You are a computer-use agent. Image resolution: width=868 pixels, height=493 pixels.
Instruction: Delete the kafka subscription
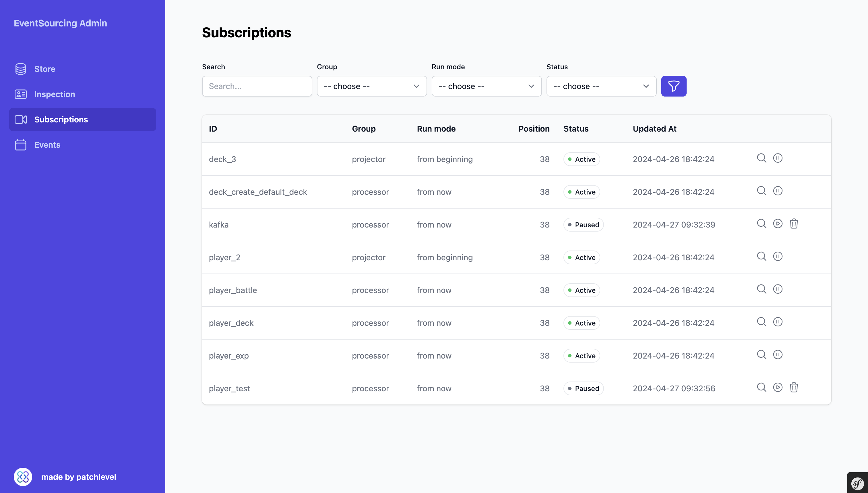click(x=794, y=224)
